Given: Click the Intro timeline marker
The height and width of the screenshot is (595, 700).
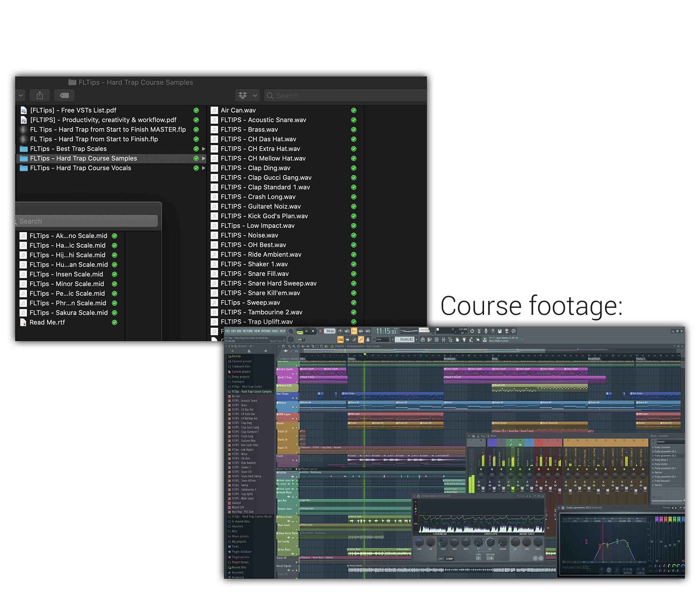Looking at the screenshot, I should click(x=302, y=359).
